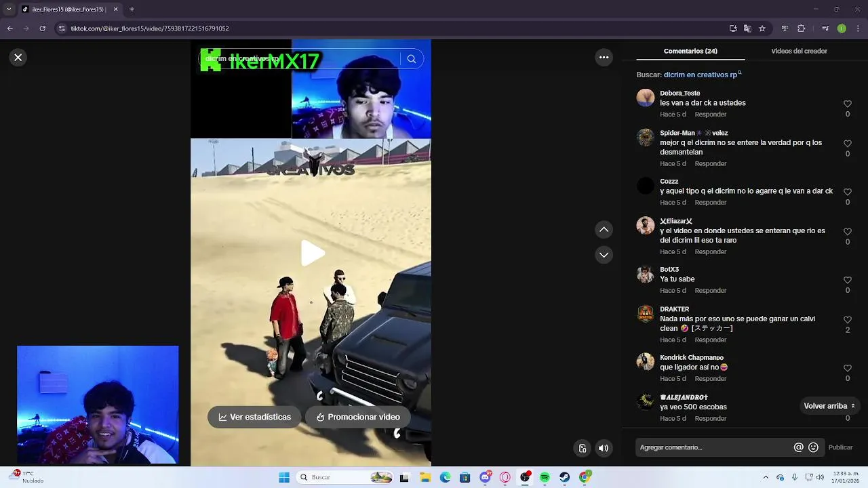
Task: Switch to Videos del creador tab
Action: [x=799, y=51]
